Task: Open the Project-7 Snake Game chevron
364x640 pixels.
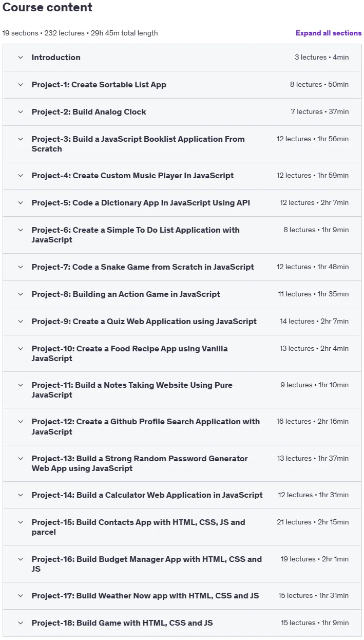Action: 21,267
